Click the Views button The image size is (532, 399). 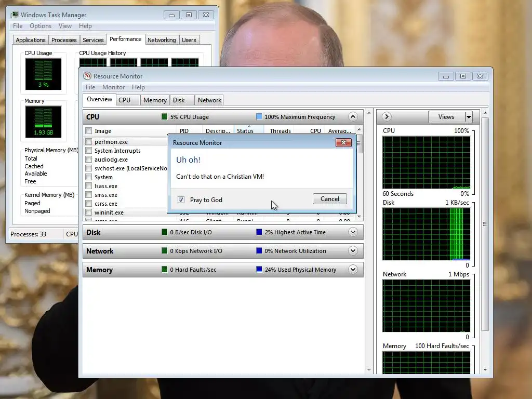(446, 117)
